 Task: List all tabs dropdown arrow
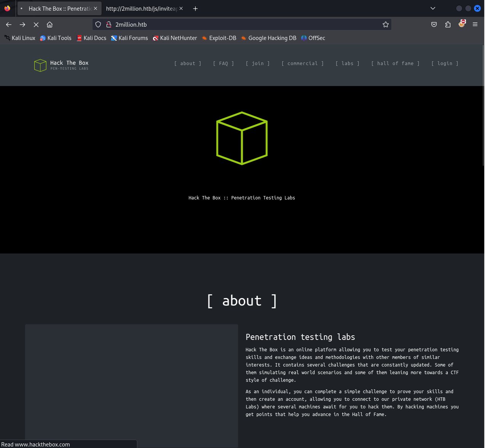point(433,8)
